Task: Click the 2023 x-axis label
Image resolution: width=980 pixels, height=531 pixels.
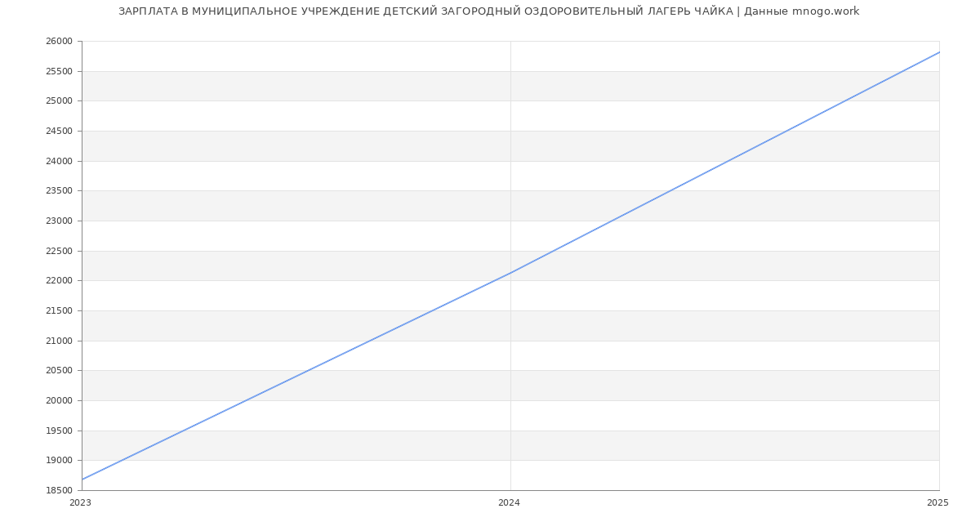Action: click(80, 502)
